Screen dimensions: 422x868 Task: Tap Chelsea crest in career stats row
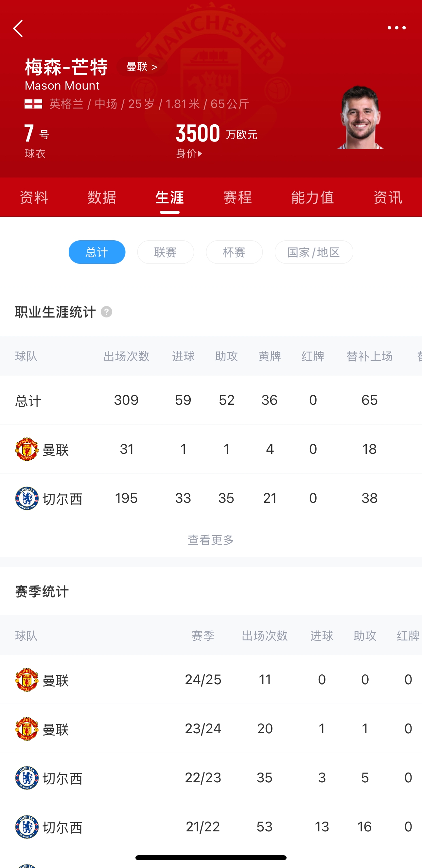pyautogui.click(x=26, y=498)
